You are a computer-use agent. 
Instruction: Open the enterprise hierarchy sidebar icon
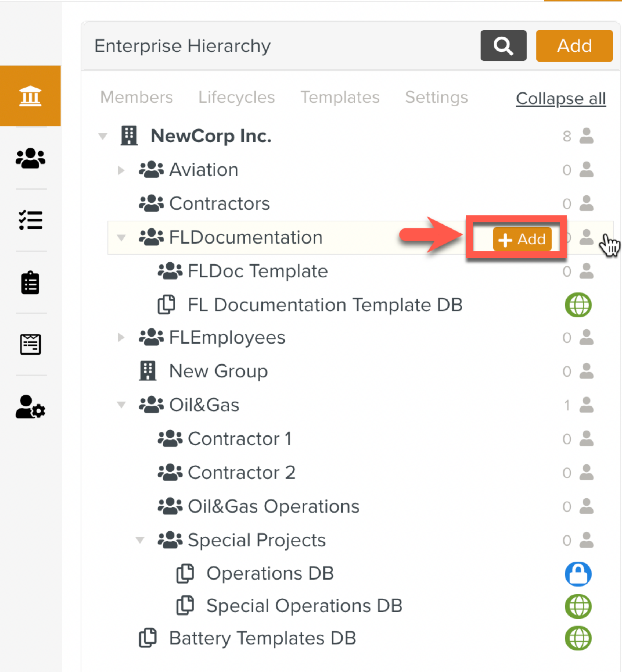pyautogui.click(x=30, y=96)
